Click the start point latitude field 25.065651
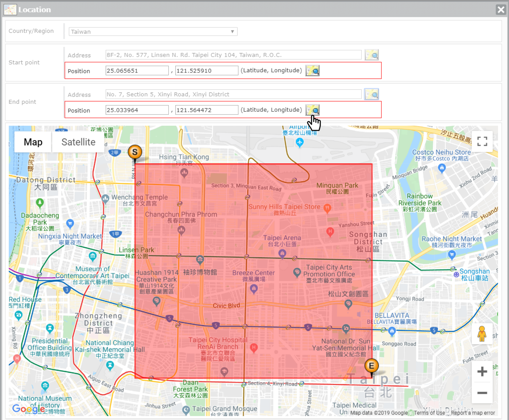This screenshot has width=509, height=420. 137,70
